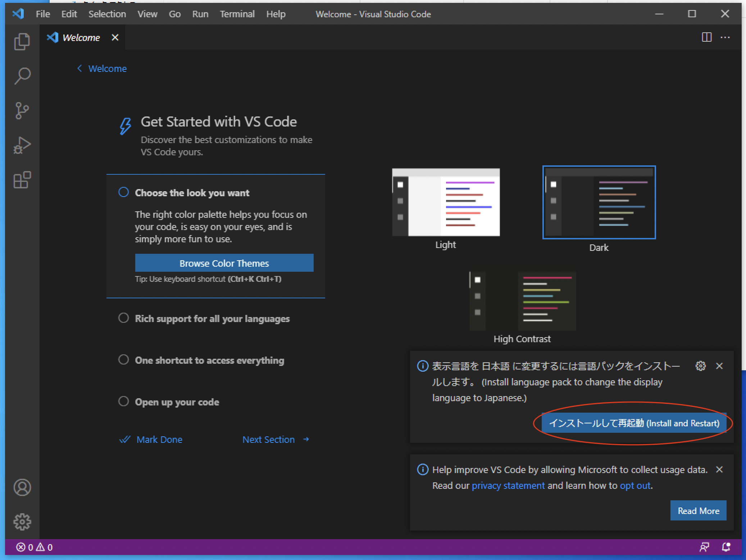Open the Source Control view

pos(22,110)
